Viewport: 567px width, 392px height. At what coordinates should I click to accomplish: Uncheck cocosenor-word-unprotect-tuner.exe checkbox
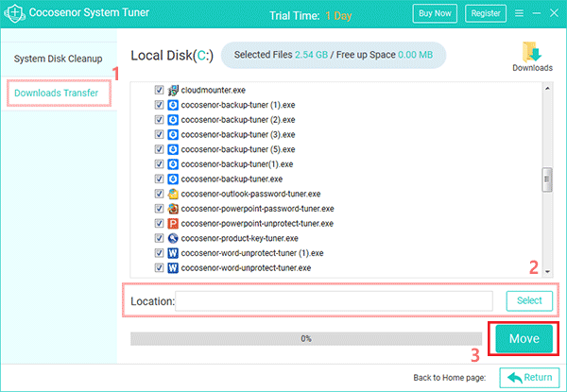(x=159, y=267)
